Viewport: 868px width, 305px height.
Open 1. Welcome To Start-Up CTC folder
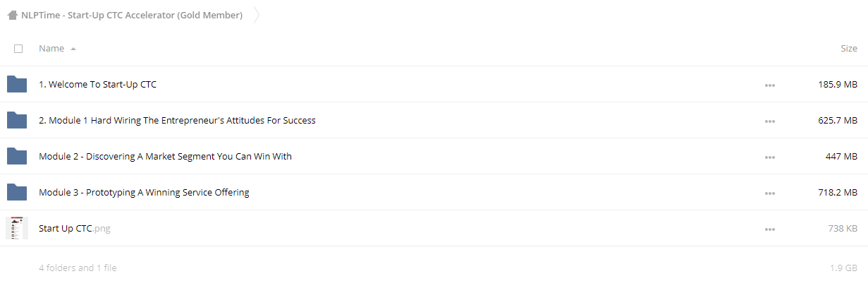click(x=98, y=84)
